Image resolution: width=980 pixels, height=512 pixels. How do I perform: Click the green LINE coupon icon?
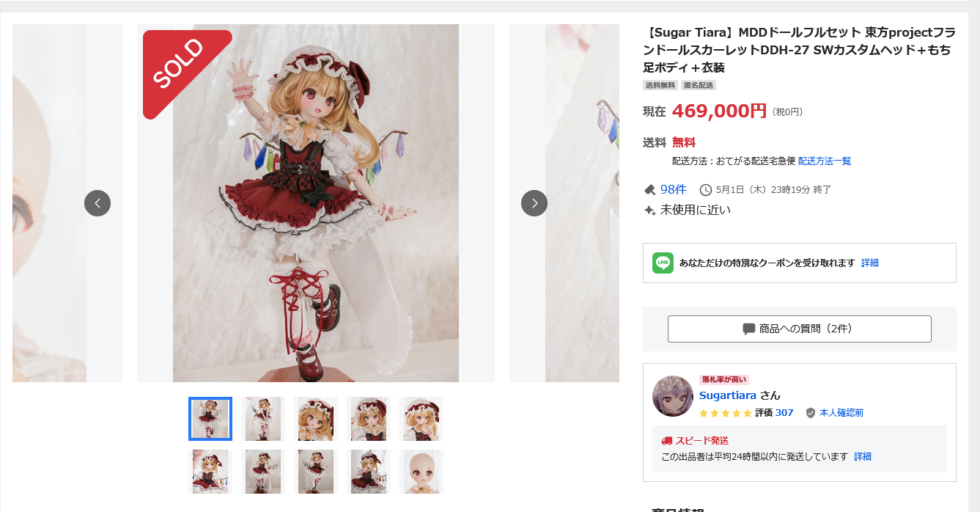663,263
